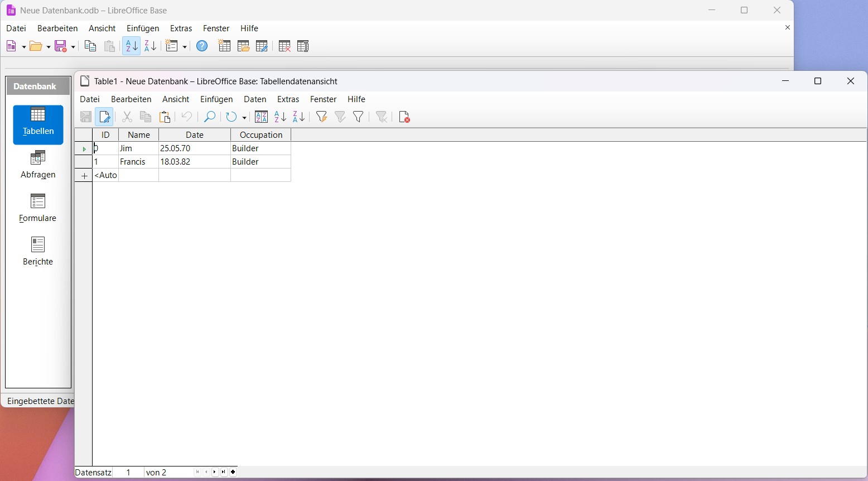Click the new database document icon in Base window
Screen dimensions: 868x481
tap(11, 46)
